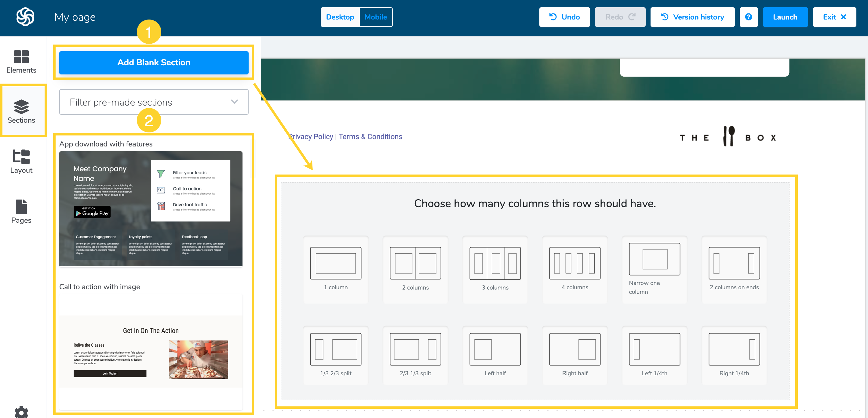Image resolution: width=868 pixels, height=418 pixels.
Task: Select Call to action with image thumbnail
Action: (x=151, y=352)
